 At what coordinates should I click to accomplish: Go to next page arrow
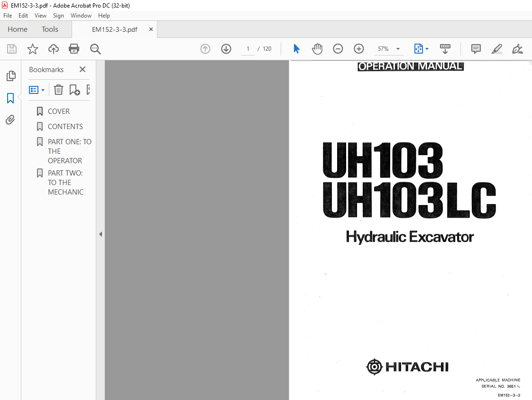click(226, 49)
